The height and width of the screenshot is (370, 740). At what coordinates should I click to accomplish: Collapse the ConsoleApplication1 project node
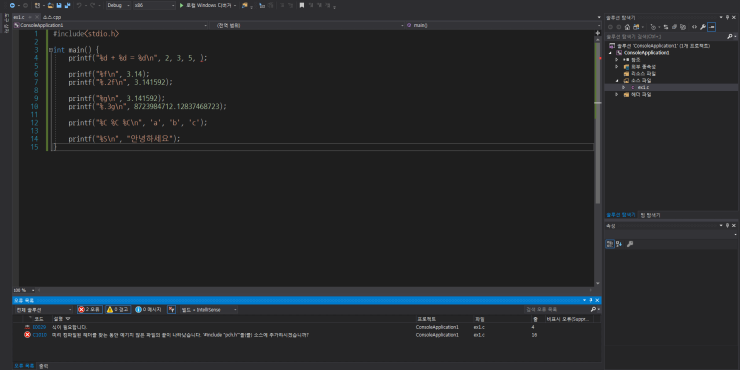(x=610, y=53)
